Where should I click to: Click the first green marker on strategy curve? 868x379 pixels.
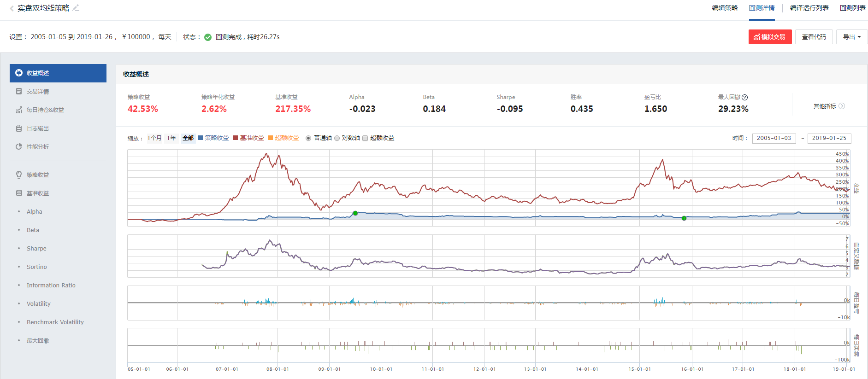click(x=355, y=213)
